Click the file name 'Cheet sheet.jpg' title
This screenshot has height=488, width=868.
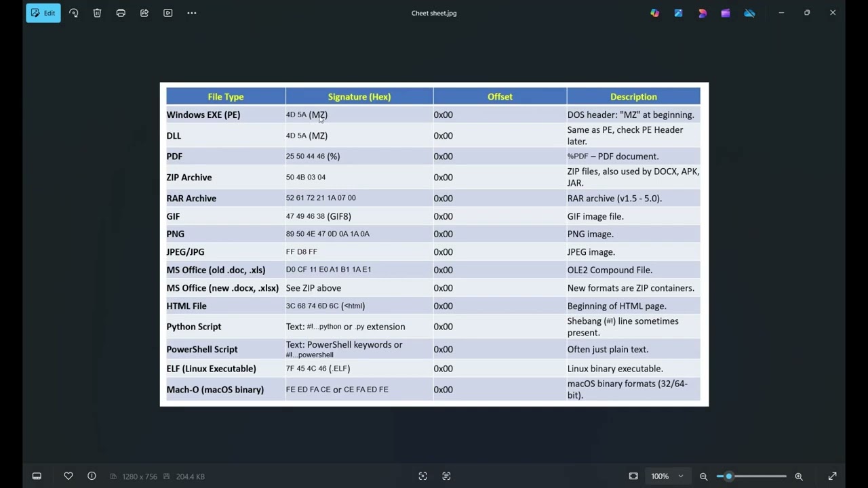[x=434, y=13]
